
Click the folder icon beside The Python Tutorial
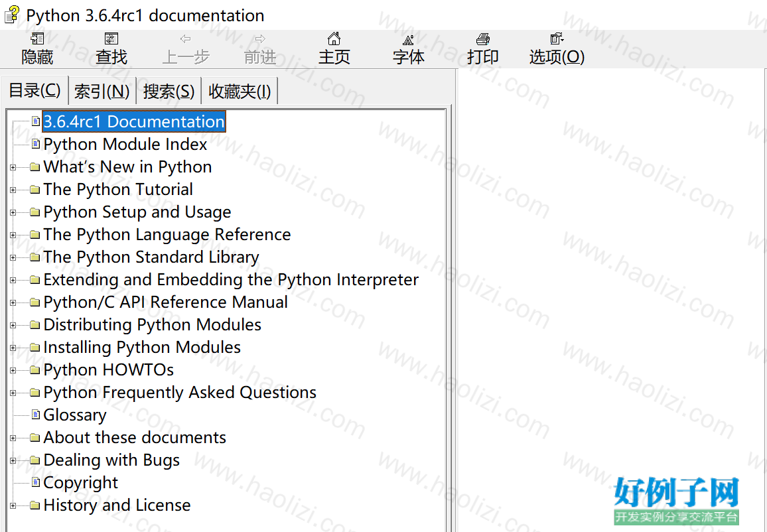(x=35, y=189)
